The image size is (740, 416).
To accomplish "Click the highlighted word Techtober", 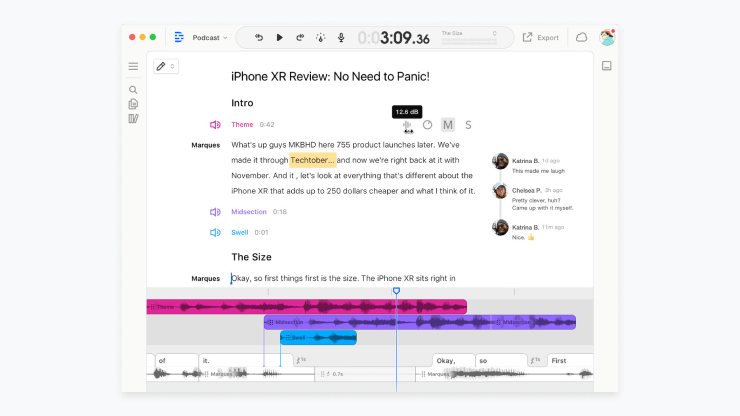I will [x=312, y=160].
